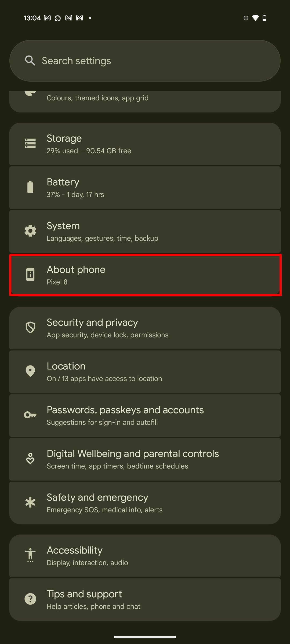290x644 pixels.
Task: Open Digital Wellbeing and parental controls
Action: [x=145, y=459]
